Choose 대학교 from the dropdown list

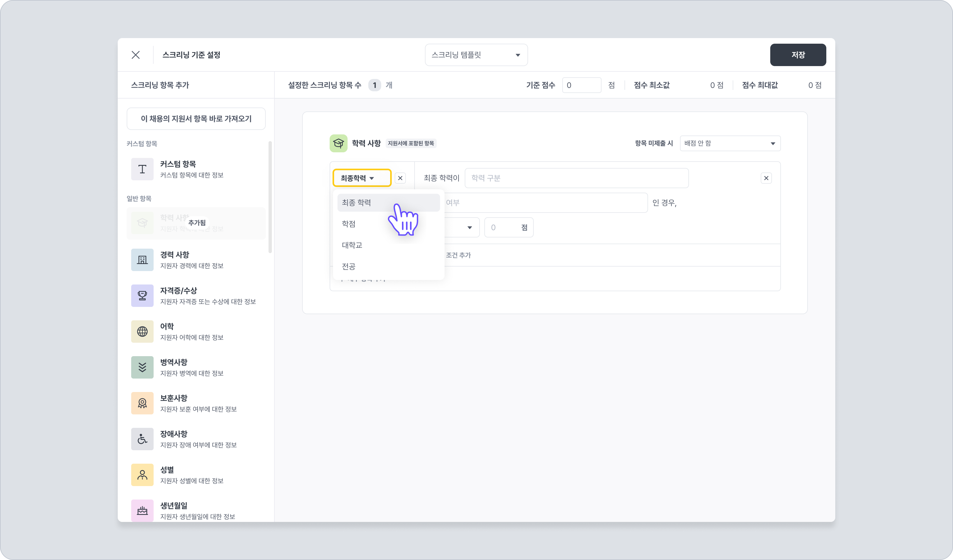352,245
